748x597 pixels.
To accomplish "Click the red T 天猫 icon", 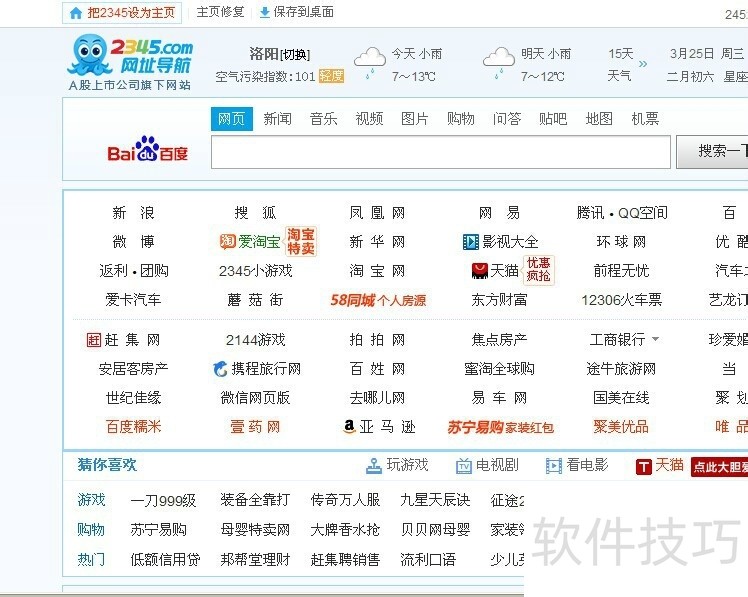I will click(x=644, y=466).
